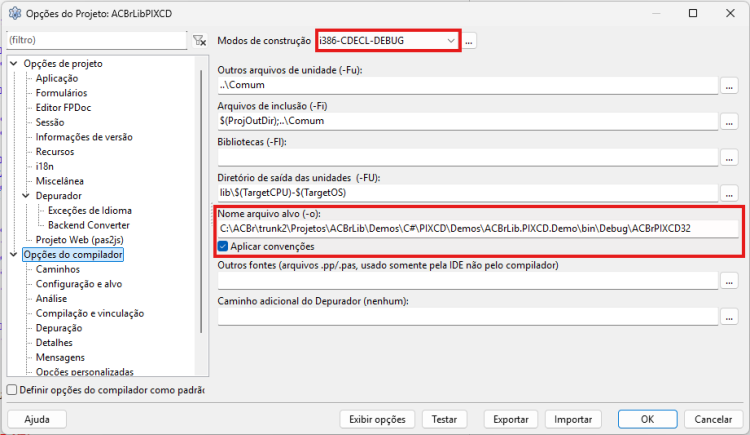Screen dimensions: 750x435
Task: Click the Nome arquivo alvo path field
Action: click(x=478, y=229)
